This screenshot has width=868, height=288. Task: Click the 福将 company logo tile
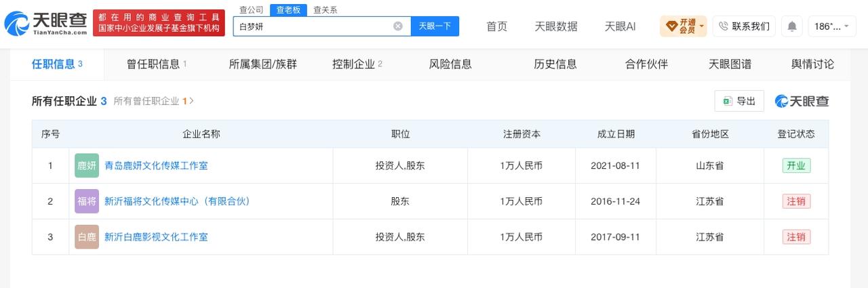click(x=87, y=201)
